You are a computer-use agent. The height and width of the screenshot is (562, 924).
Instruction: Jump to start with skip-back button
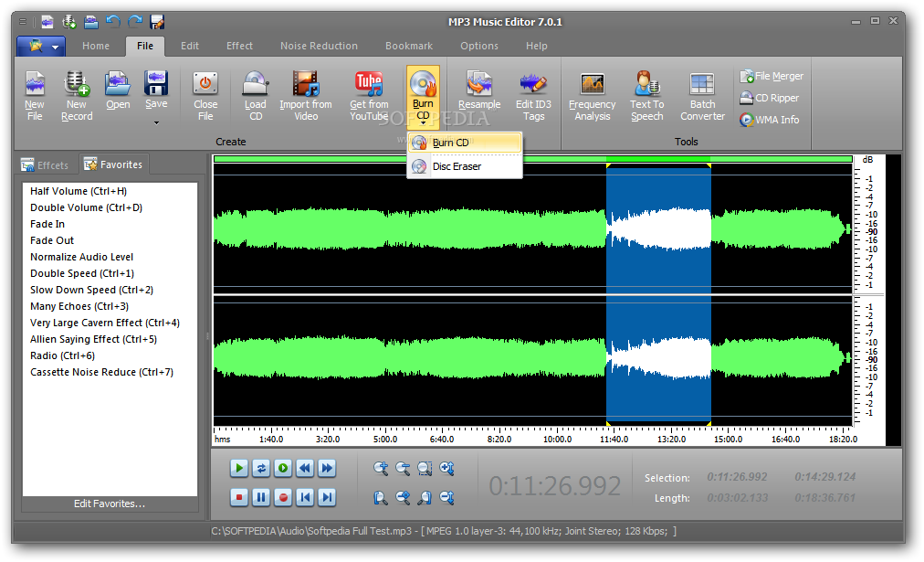[305, 498]
